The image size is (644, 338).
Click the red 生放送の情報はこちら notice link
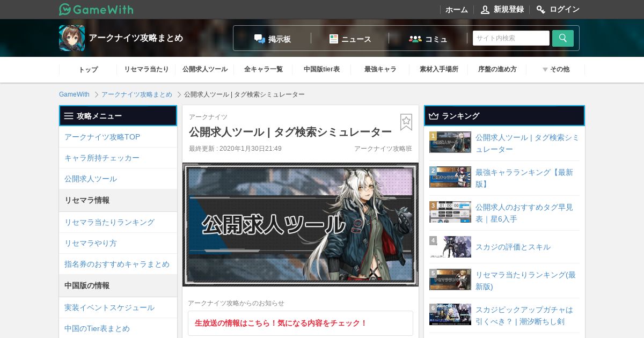(281, 323)
